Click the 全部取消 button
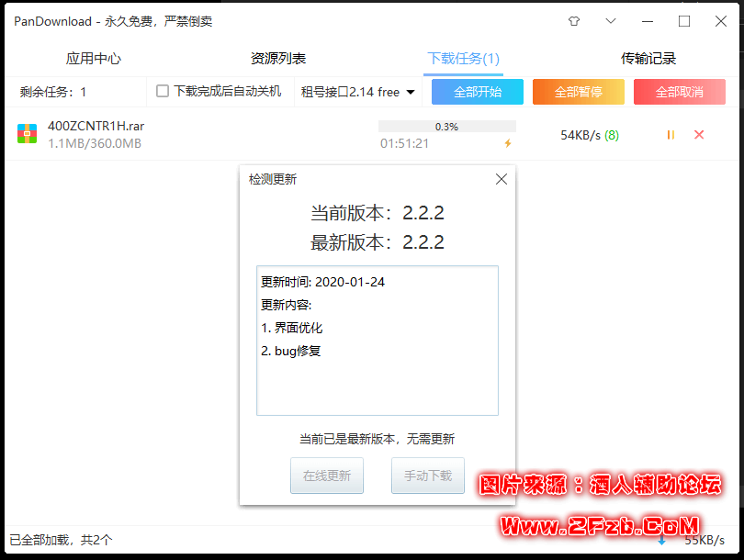The image size is (744, 560). tap(680, 92)
